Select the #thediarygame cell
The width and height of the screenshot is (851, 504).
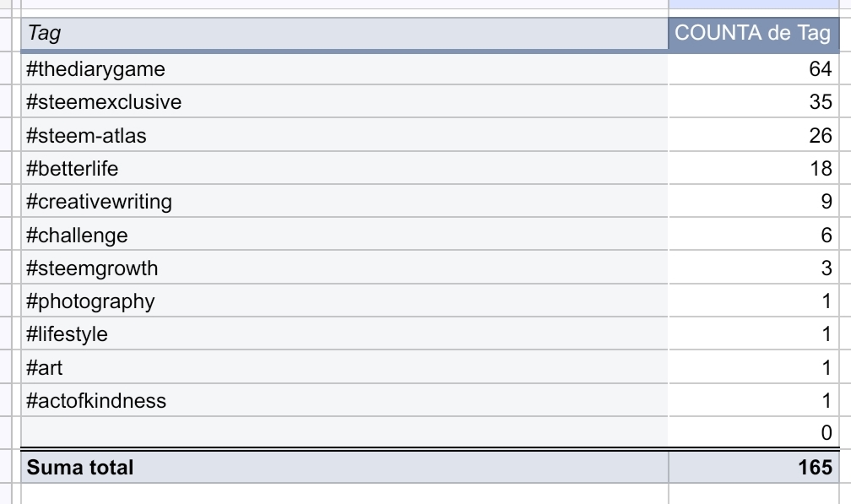(x=344, y=69)
